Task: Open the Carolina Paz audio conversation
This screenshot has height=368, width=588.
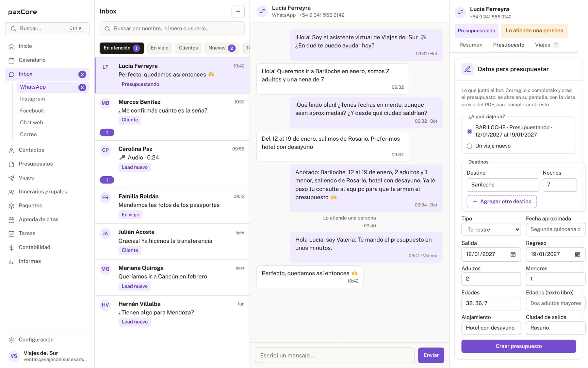Action: click(172, 164)
